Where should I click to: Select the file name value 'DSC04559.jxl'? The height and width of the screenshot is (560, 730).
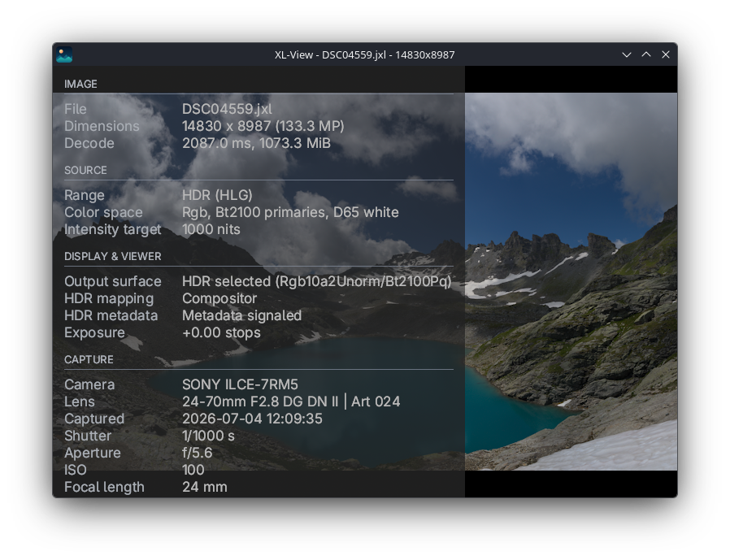(x=227, y=109)
